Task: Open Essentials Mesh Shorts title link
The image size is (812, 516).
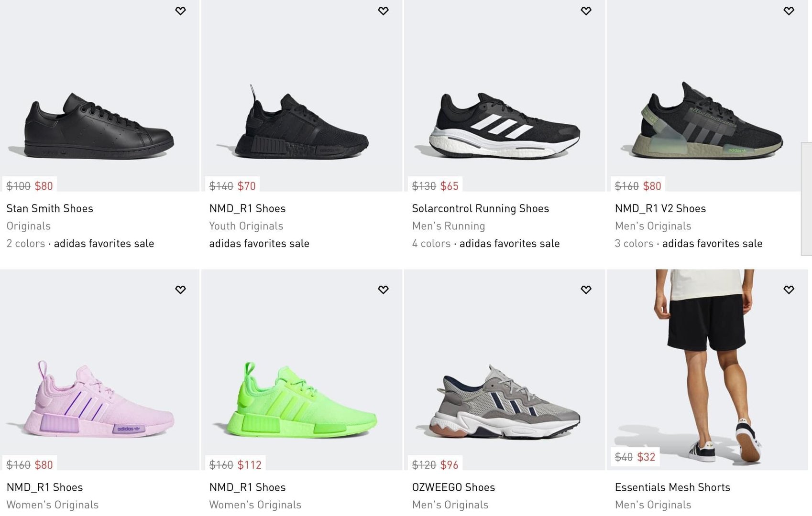Action: click(x=672, y=487)
